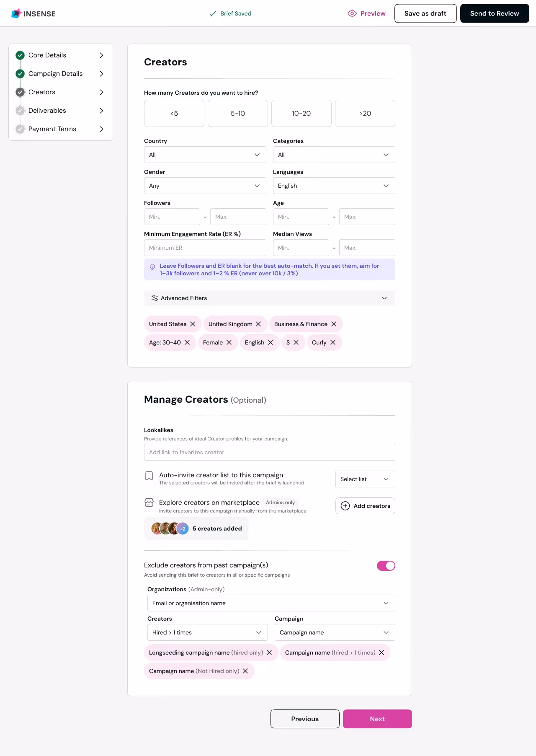Image resolution: width=536 pixels, height=756 pixels.
Task: Remove the Curly filter chip
Action: (x=333, y=342)
